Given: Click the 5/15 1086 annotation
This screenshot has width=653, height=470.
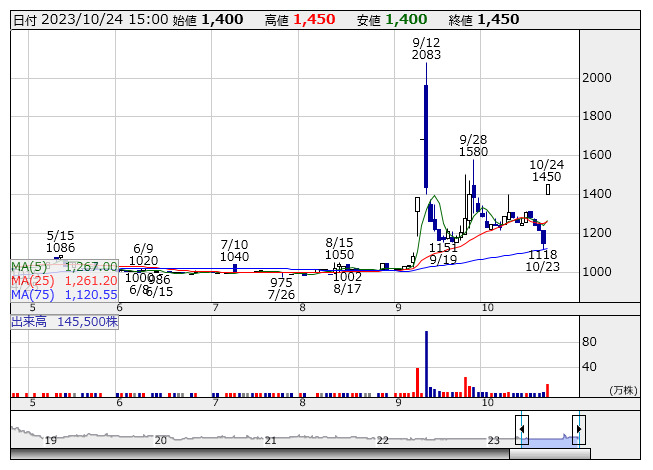Looking at the screenshot, I should pyautogui.click(x=61, y=240).
